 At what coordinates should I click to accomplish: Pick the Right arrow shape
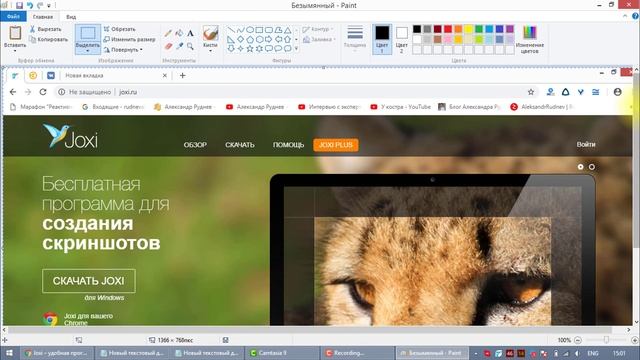pyautogui.click(x=269, y=40)
